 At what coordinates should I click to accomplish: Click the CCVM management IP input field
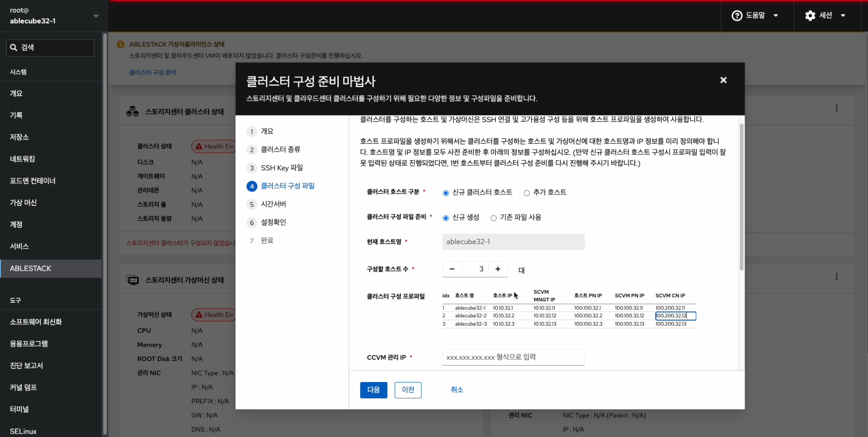pyautogui.click(x=513, y=357)
